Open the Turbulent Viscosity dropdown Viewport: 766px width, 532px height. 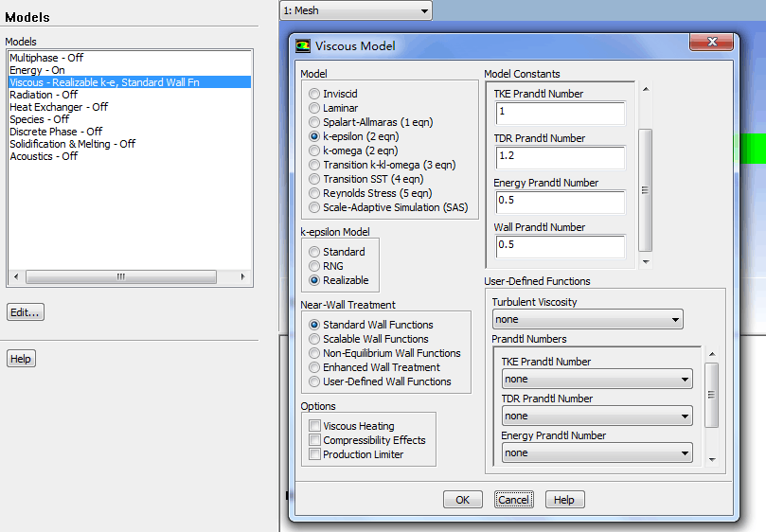point(587,320)
